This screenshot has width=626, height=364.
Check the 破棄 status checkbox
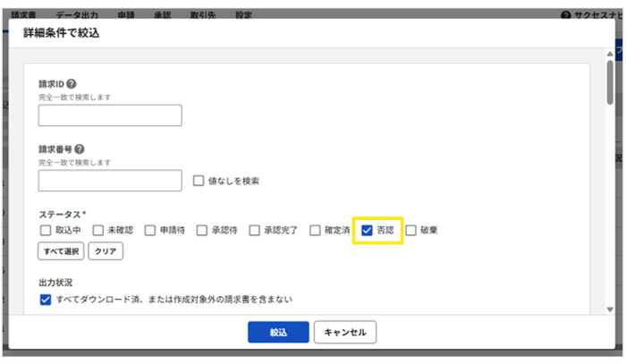coord(411,230)
